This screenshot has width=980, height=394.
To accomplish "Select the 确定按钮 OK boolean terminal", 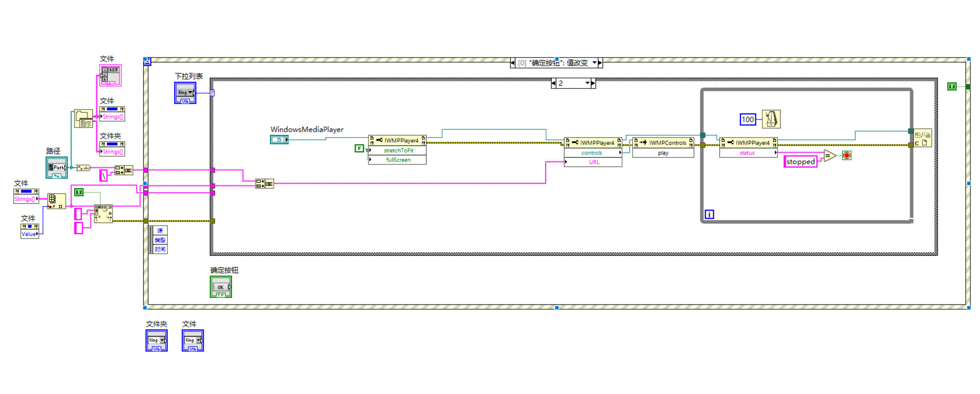I will [221, 287].
